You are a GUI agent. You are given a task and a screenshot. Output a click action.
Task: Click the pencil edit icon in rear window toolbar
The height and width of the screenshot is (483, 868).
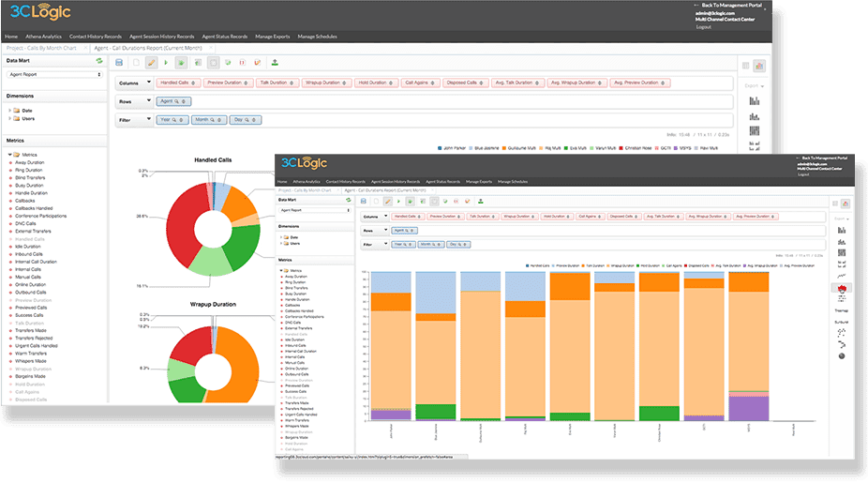coord(151,63)
